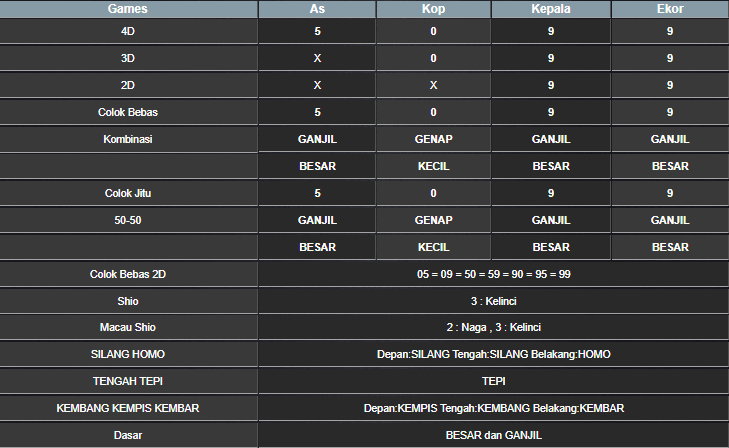The width and height of the screenshot is (729, 448).
Task: Click BESAR under 50-50 Ekor column
Action: point(670,247)
